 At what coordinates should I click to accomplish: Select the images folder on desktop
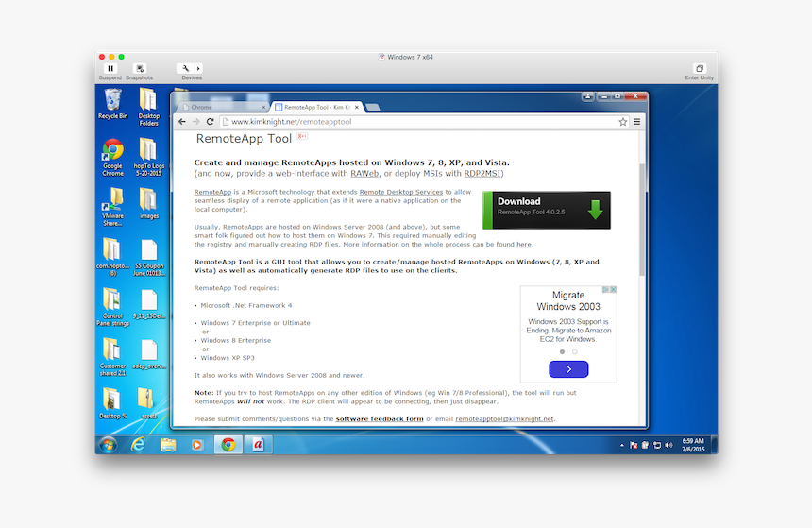coord(148,204)
